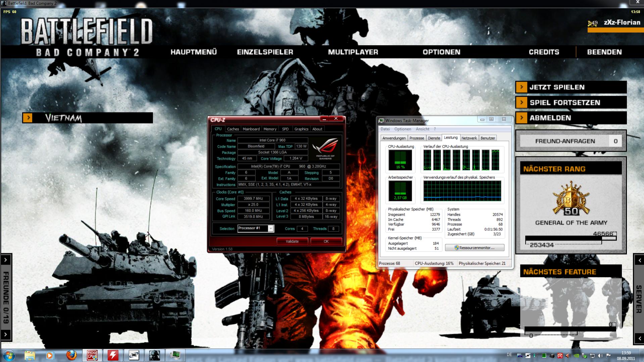Click the Battlefield soldier taskbar icon

[154, 355]
